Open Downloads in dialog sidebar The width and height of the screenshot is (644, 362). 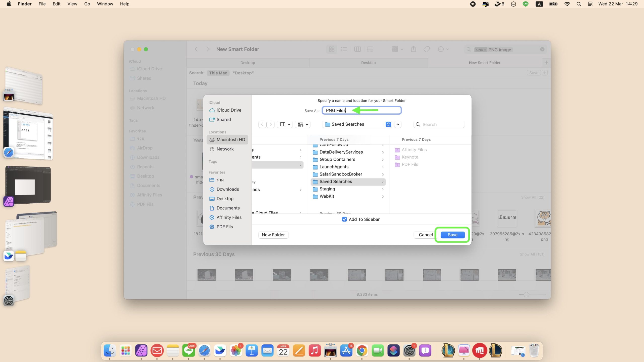pyautogui.click(x=227, y=189)
